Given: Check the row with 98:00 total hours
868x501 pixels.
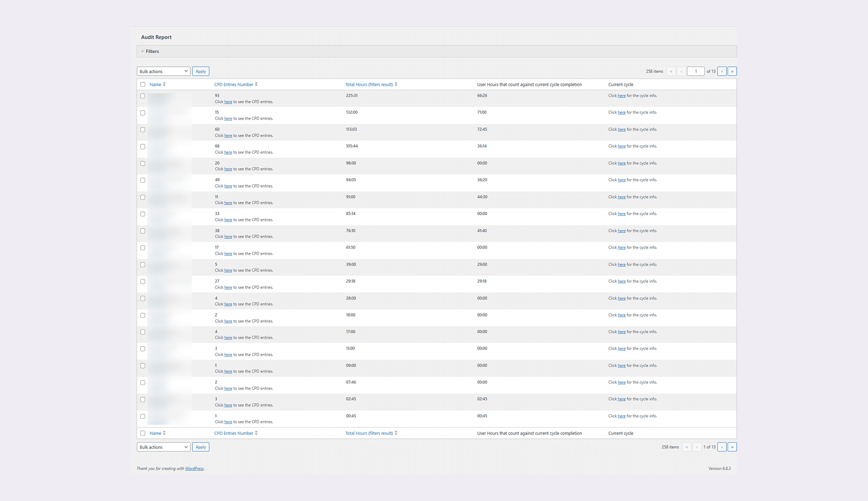Looking at the screenshot, I should (143, 163).
